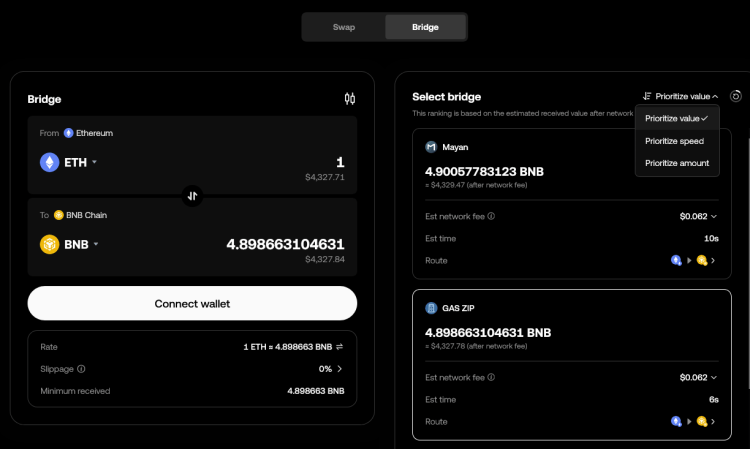Click the Connect wallet button
This screenshot has width=750, height=449.
pyautogui.click(x=192, y=303)
